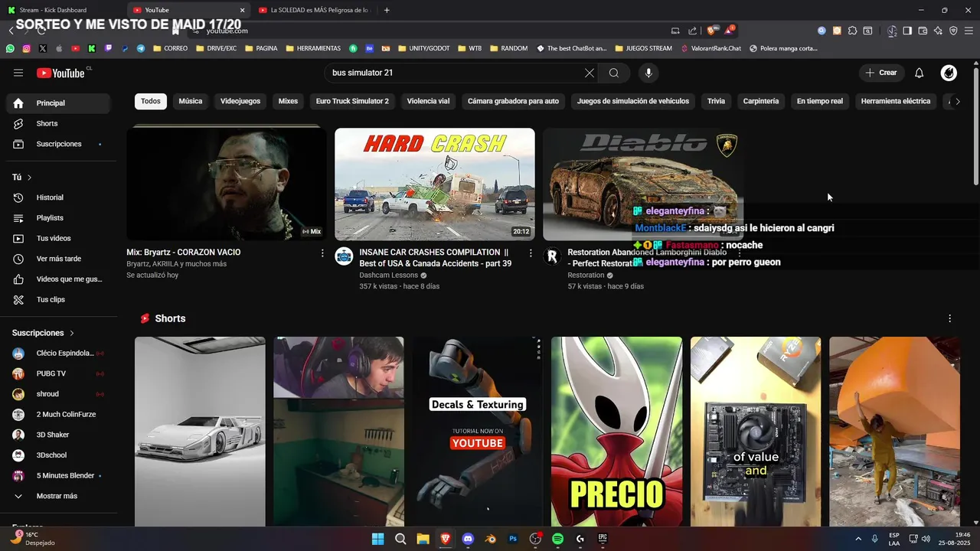Open options for INSANE CAR CRASHES video
980x551 pixels.
531,253
